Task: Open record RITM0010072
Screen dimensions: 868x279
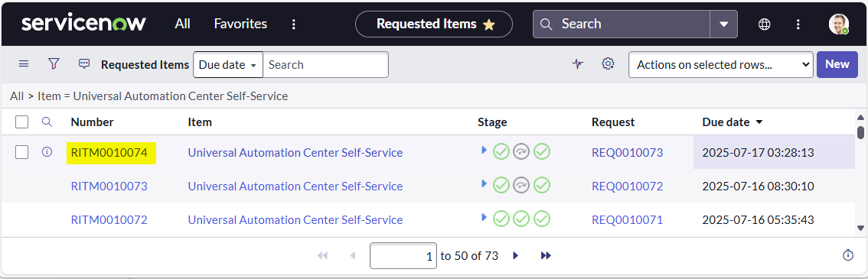Action: click(109, 220)
